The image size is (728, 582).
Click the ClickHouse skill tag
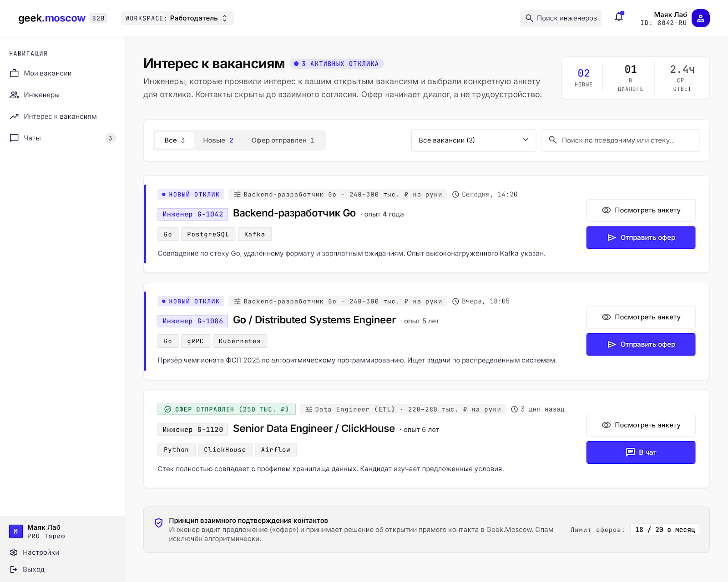(x=225, y=450)
